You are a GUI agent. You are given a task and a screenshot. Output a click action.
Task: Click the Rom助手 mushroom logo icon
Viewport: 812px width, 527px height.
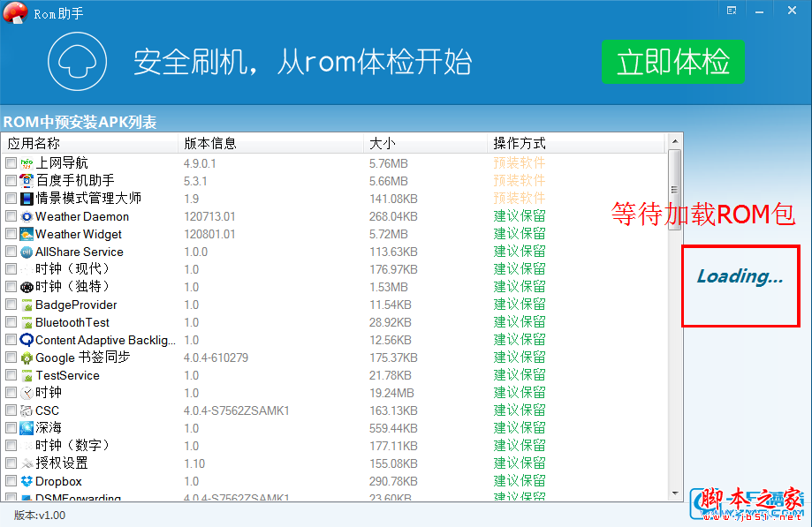point(16,11)
